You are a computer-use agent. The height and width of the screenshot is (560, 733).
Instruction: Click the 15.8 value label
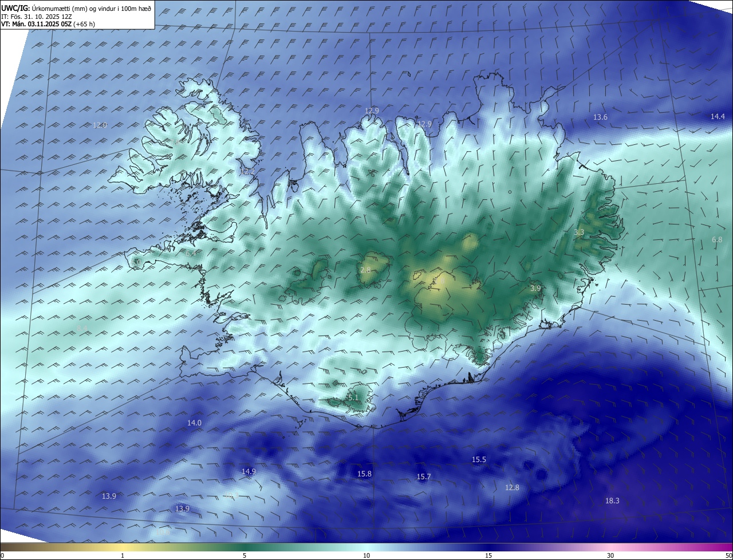click(364, 474)
